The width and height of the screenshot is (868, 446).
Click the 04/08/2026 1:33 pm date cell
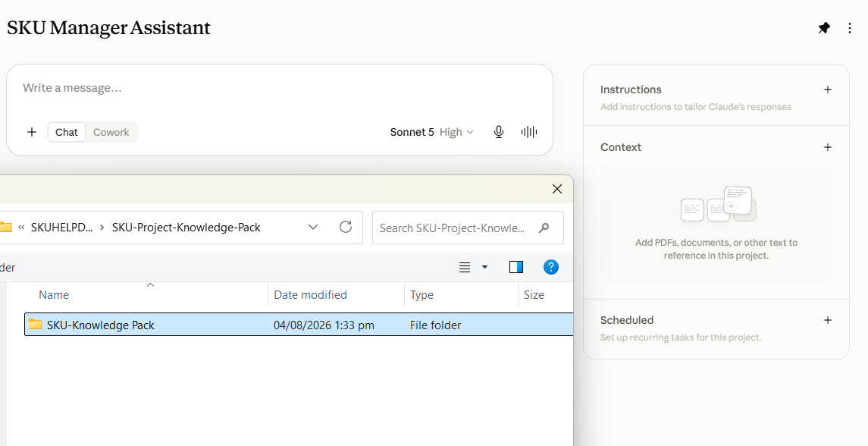[324, 325]
